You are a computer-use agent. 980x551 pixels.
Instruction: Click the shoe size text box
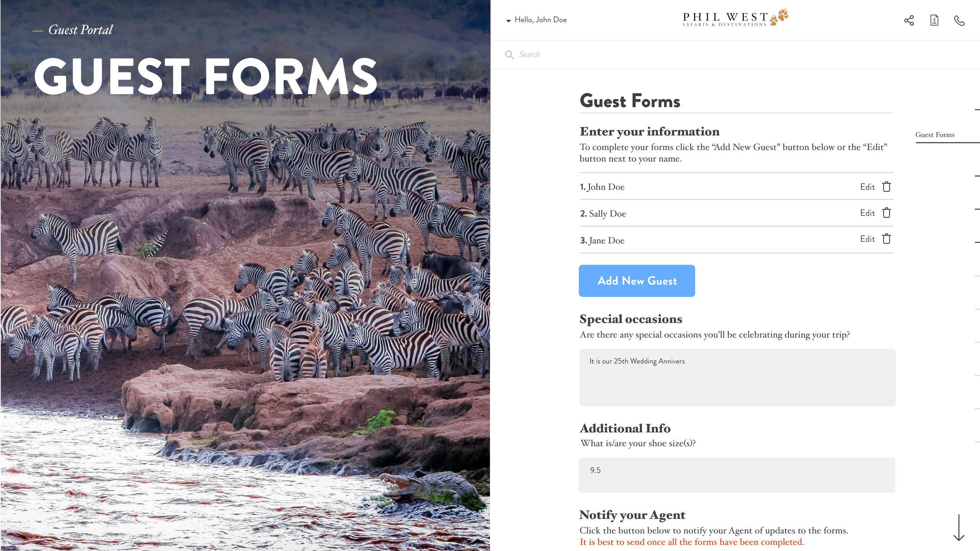[x=737, y=475]
